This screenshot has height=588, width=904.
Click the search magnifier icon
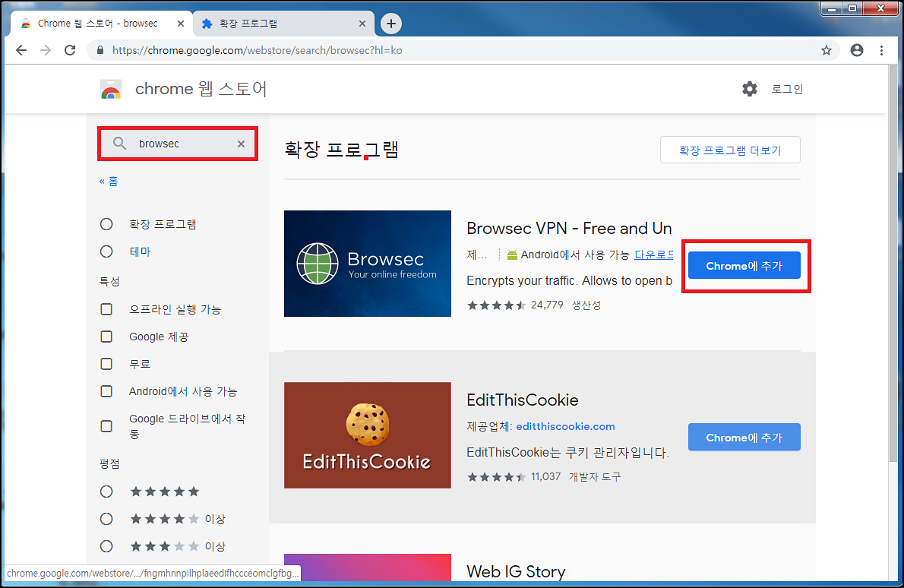point(119,144)
